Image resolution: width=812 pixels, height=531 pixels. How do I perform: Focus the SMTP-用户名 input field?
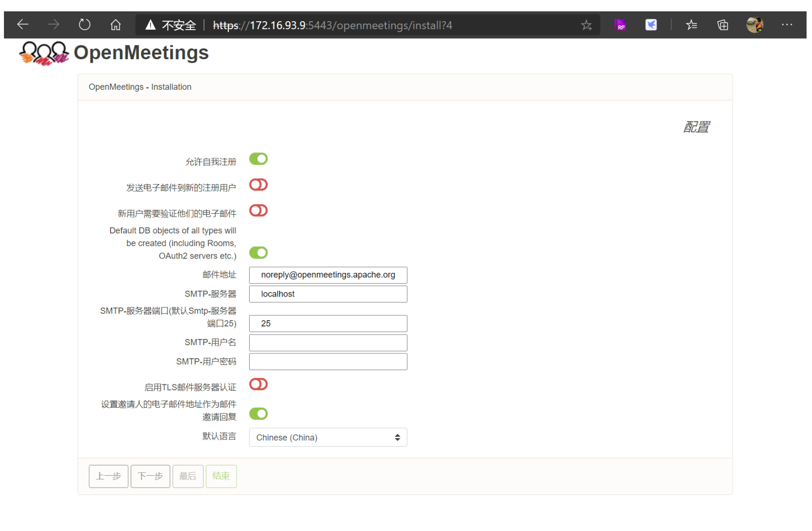coord(328,343)
